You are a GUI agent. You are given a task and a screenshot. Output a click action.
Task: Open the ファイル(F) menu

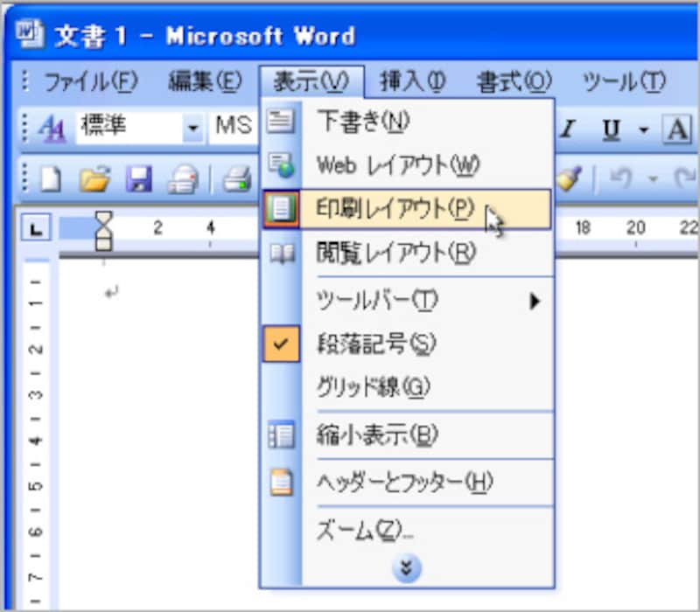click(91, 81)
